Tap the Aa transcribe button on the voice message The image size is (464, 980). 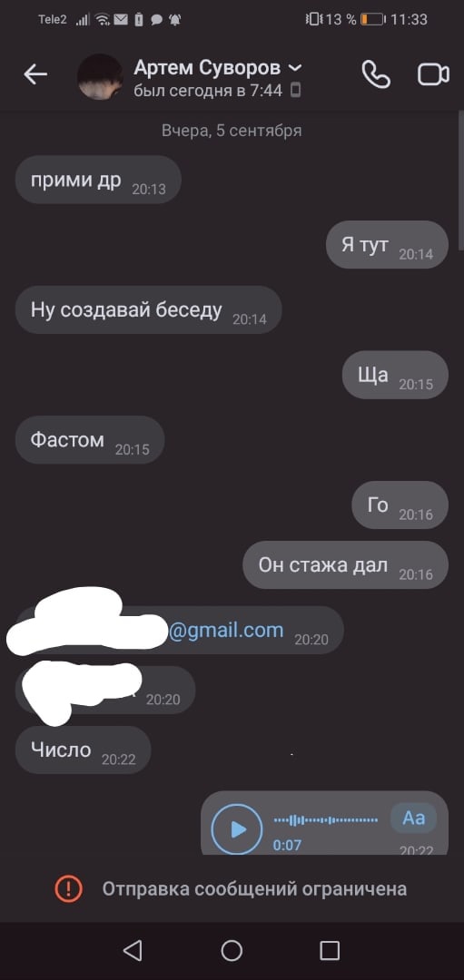tap(413, 818)
